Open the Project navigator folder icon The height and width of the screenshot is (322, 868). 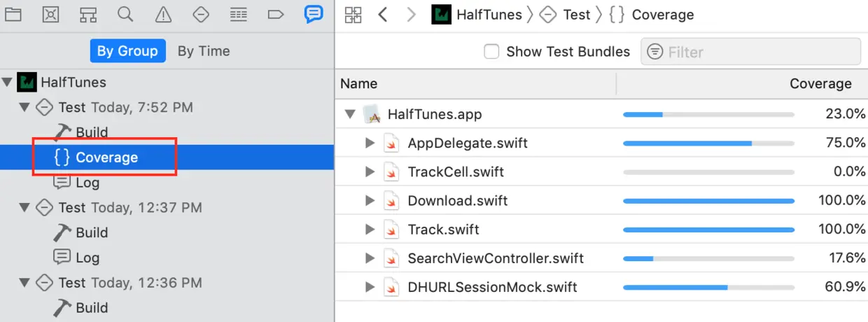tap(13, 14)
